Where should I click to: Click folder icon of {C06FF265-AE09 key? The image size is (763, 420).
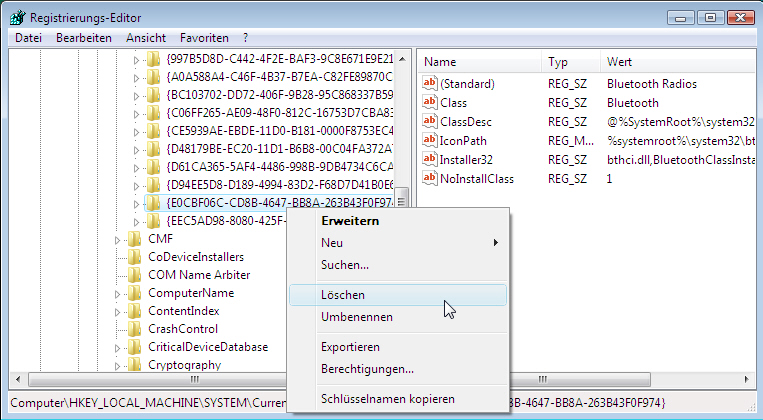[153, 113]
